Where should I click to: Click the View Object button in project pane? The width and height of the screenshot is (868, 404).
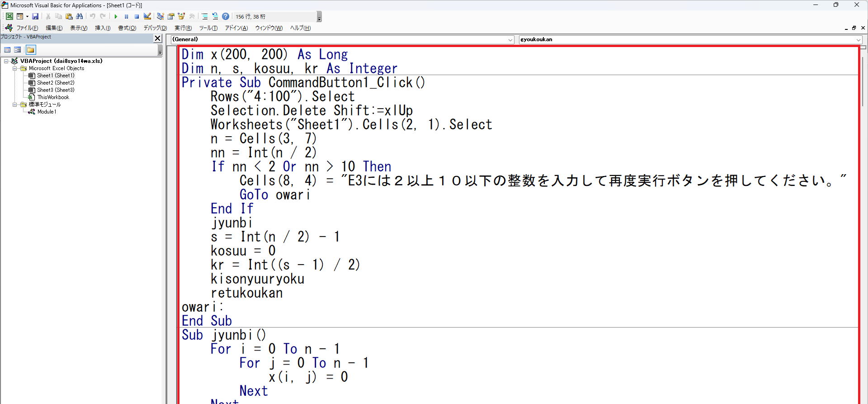click(18, 50)
